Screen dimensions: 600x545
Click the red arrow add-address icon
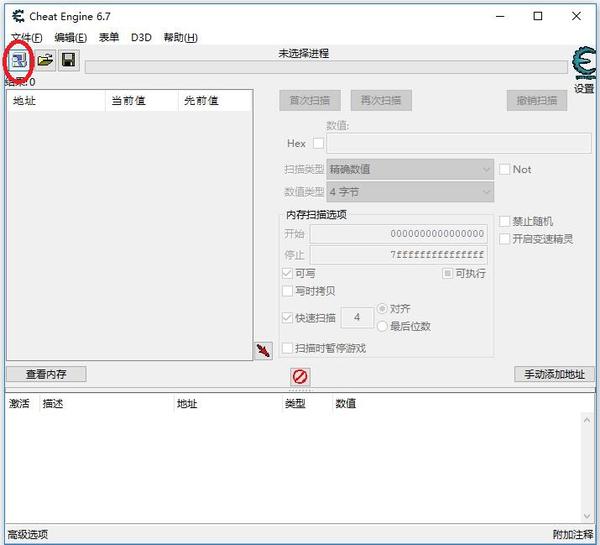tap(263, 351)
